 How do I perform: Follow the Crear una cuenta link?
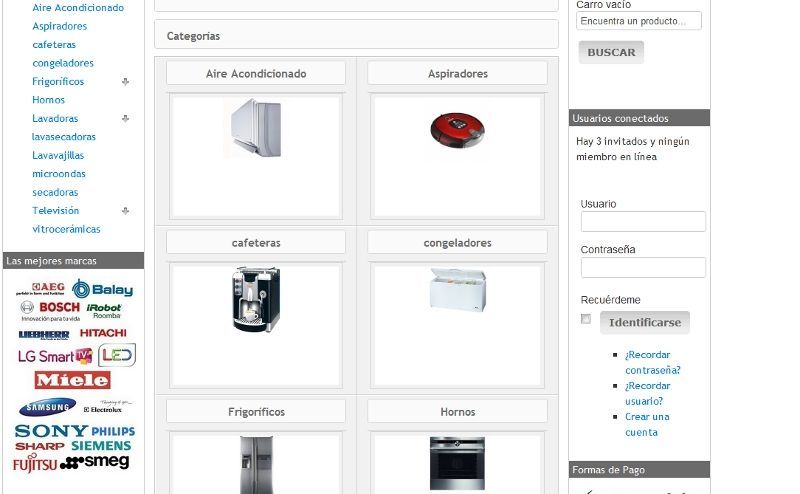click(x=647, y=425)
